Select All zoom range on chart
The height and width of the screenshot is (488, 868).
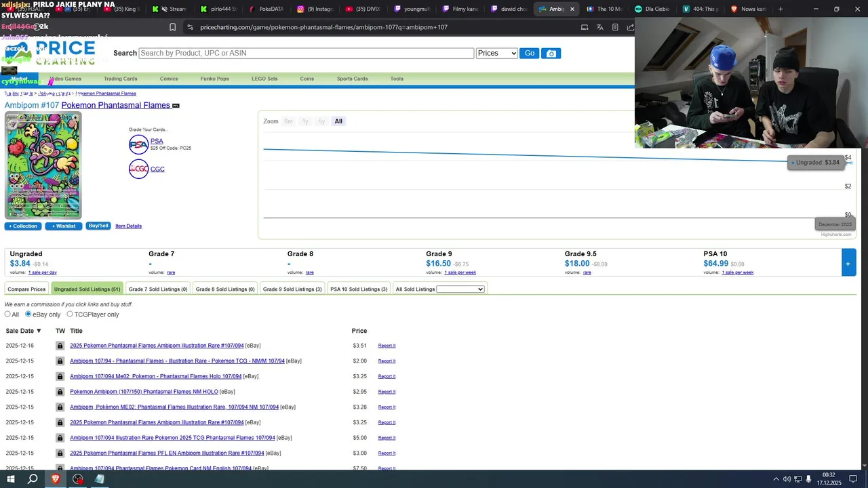point(338,121)
